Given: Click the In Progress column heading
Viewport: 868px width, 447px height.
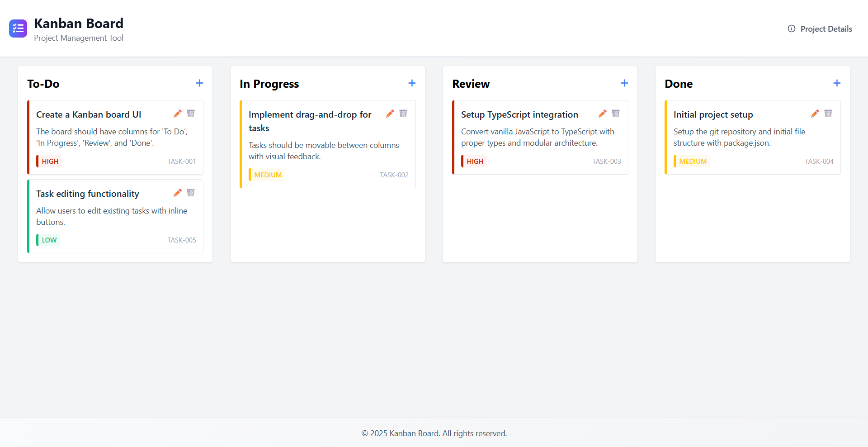Looking at the screenshot, I should [x=269, y=84].
